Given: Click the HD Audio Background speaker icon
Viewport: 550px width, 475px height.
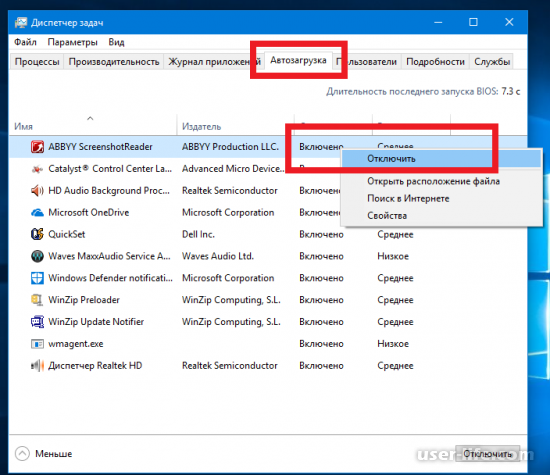Looking at the screenshot, I should pyautogui.click(x=37, y=190).
